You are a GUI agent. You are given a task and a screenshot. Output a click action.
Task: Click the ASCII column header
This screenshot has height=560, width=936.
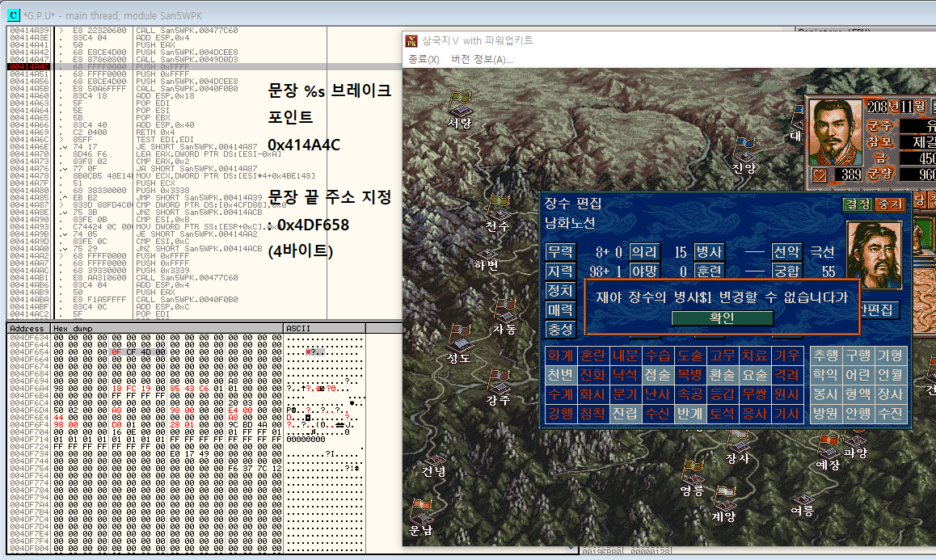coord(325,328)
